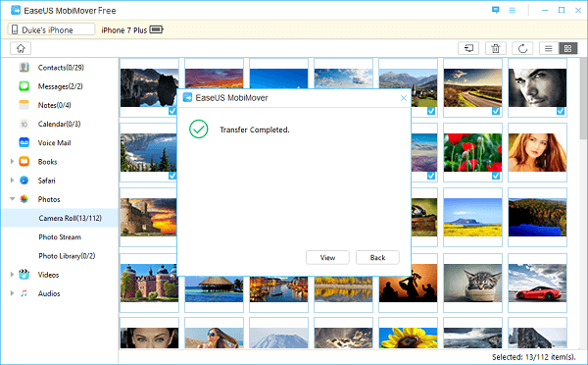Click the phone icon in Duke's iPhone box
The image size is (588, 365).
point(15,29)
